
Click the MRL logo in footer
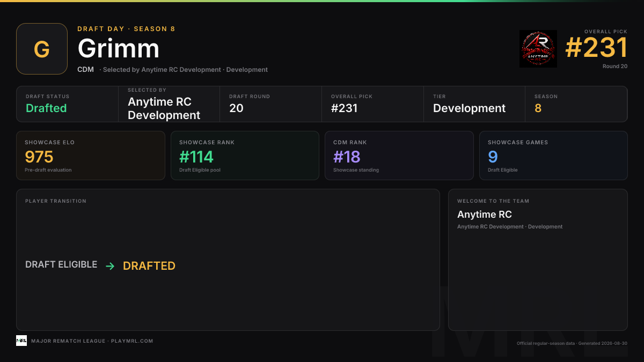[x=21, y=341]
